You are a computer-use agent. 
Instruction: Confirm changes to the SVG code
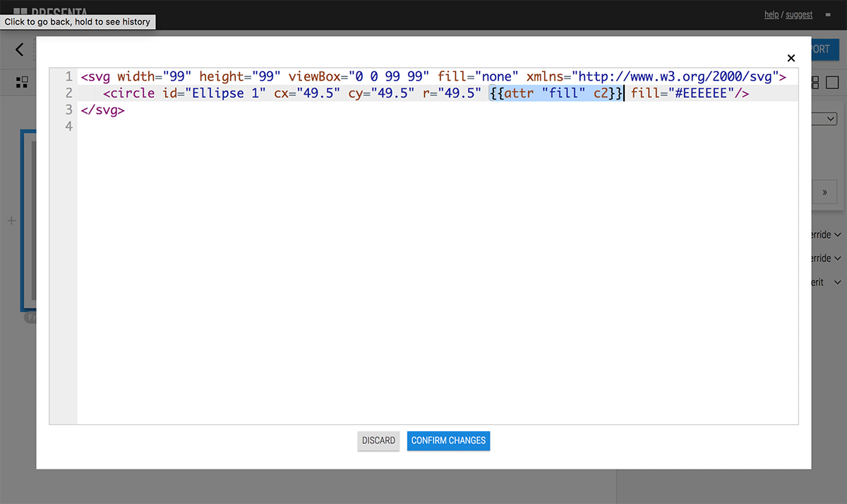pyautogui.click(x=448, y=440)
